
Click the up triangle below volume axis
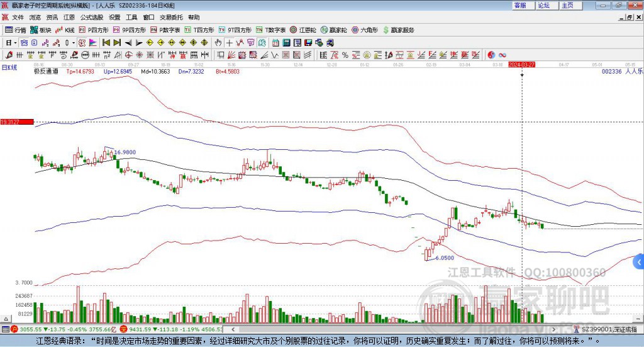coord(6,319)
